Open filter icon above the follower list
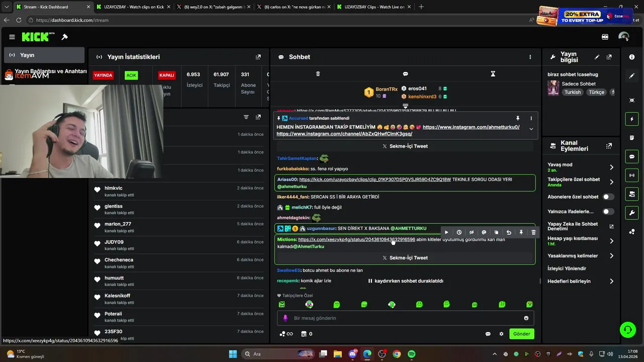Screen dimensions: 644x362 click(x=246, y=117)
